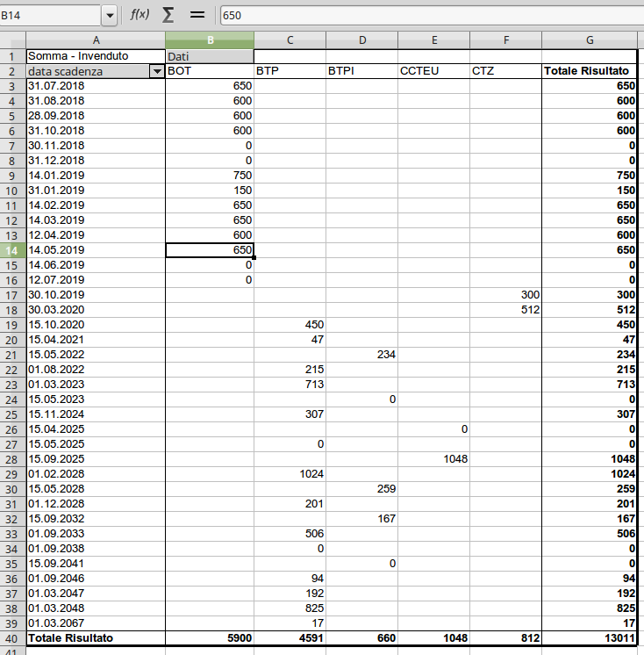Select the date cell 01.02.2028
Screen dimensions: 644x655
[96, 474]
